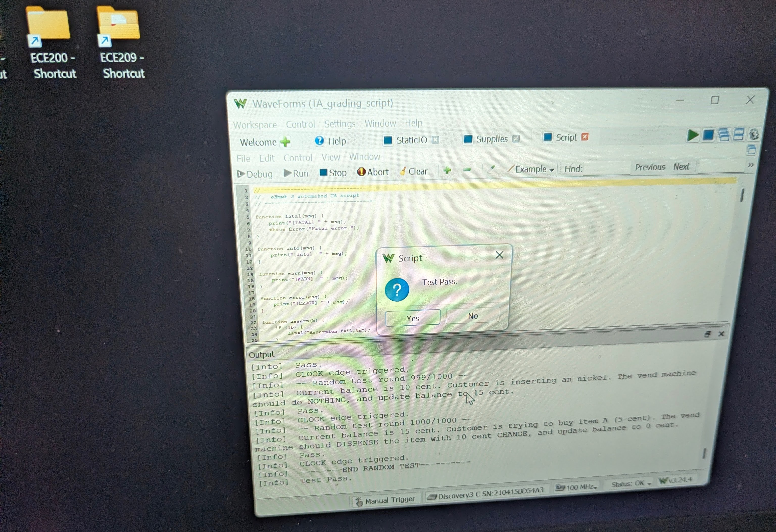Add a new instrument via green plus
The image size is (776, 532).
[285, 142]
